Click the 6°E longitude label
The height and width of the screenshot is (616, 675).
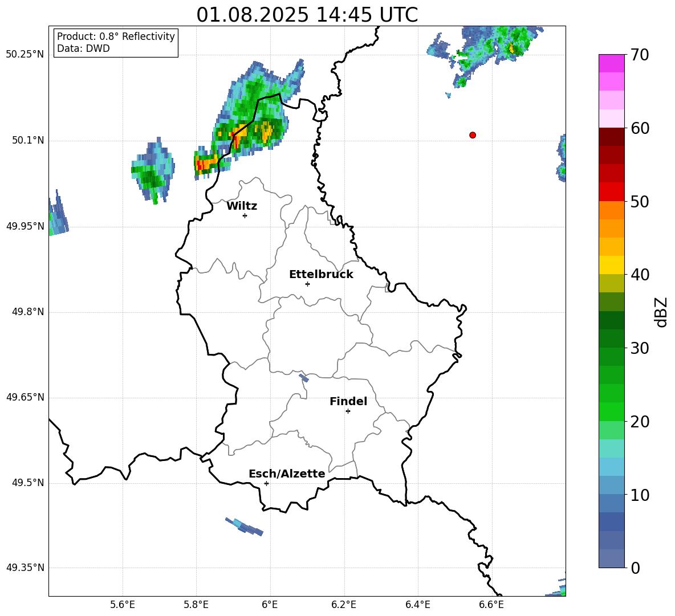(270, 605)
